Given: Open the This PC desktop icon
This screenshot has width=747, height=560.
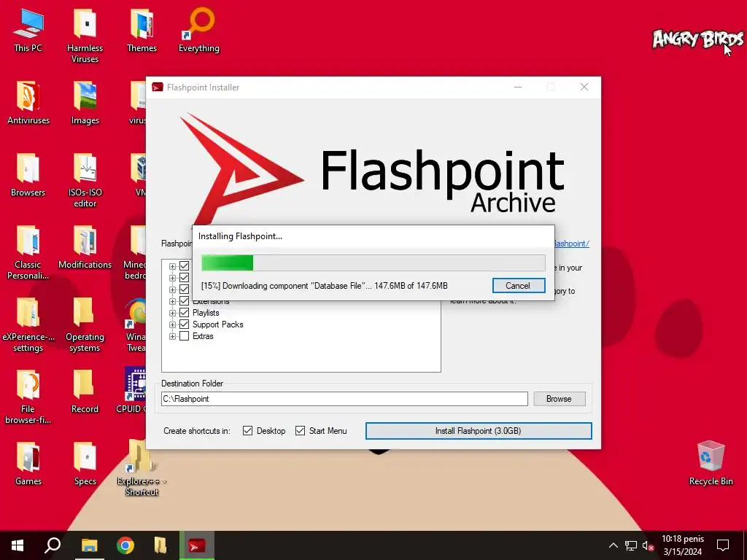Looking at the screenshot, I should (x=28, y=31).
